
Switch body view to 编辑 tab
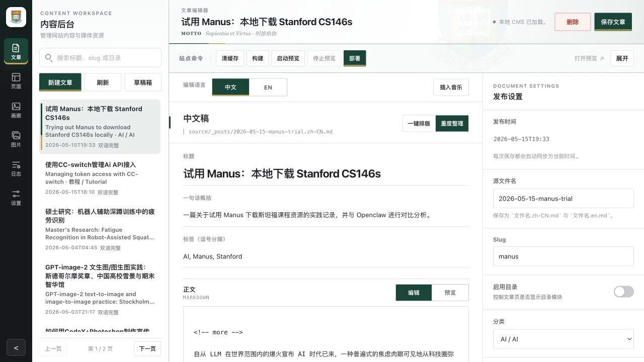(x=414, y=293)
